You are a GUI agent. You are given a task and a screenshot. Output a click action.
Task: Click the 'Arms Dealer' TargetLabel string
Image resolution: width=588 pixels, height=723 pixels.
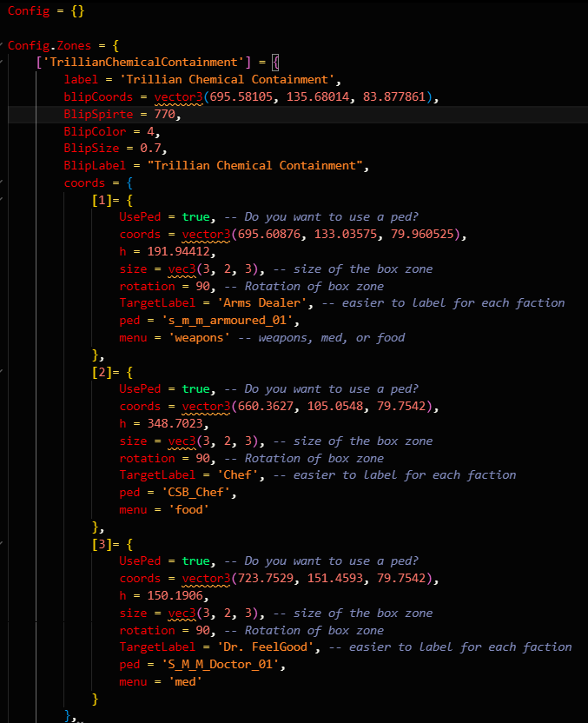point(261,303)
